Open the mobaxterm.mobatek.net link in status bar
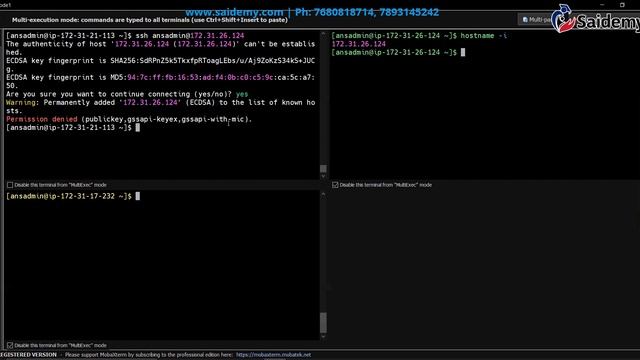Viewport: 640px width, 360px height. [x=273, y=355]
